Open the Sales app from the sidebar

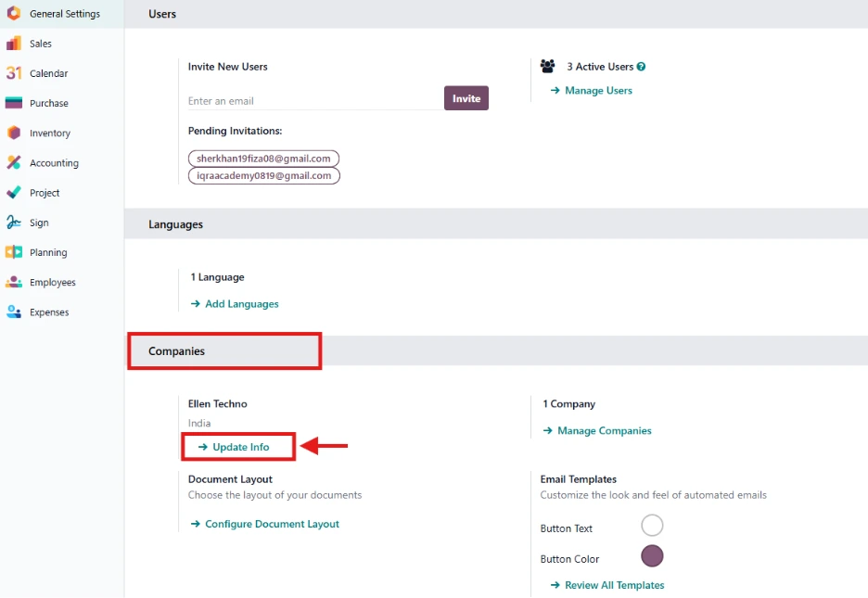coord(39,43)
